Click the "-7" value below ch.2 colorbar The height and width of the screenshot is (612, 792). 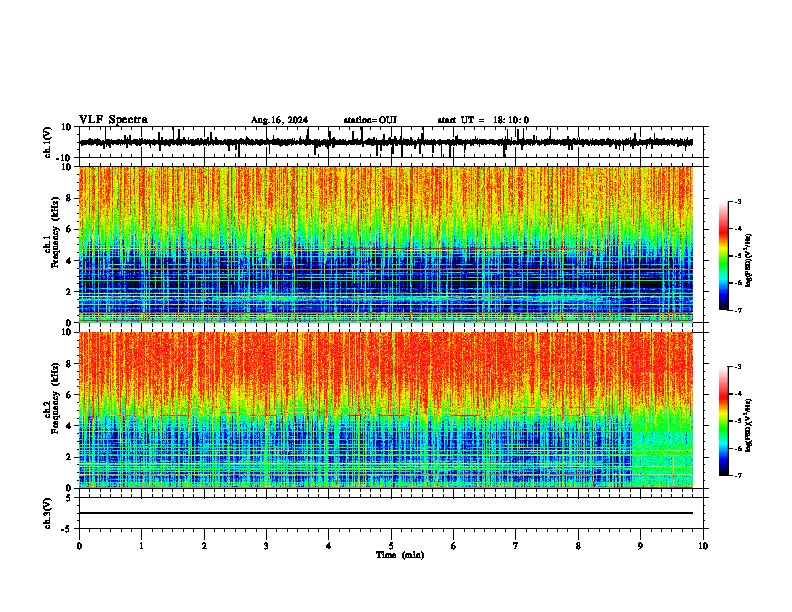point(737,475)
